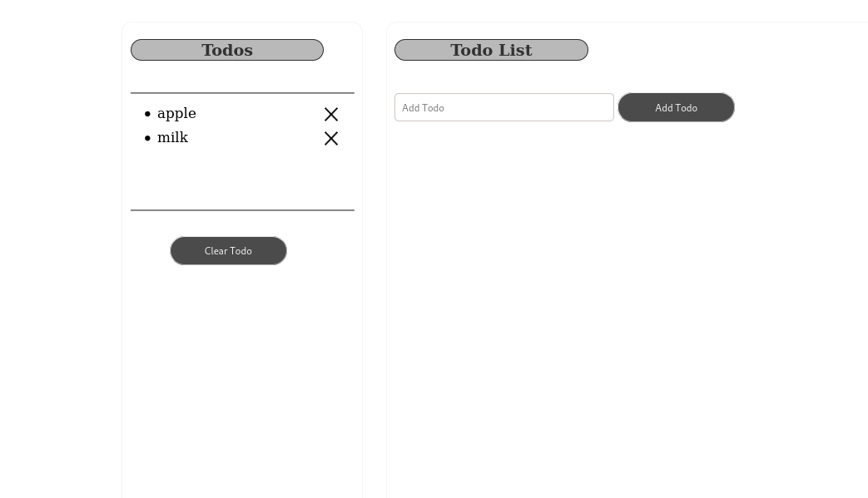
Task: Select the Todos panel header
Action: coord(226,50)
